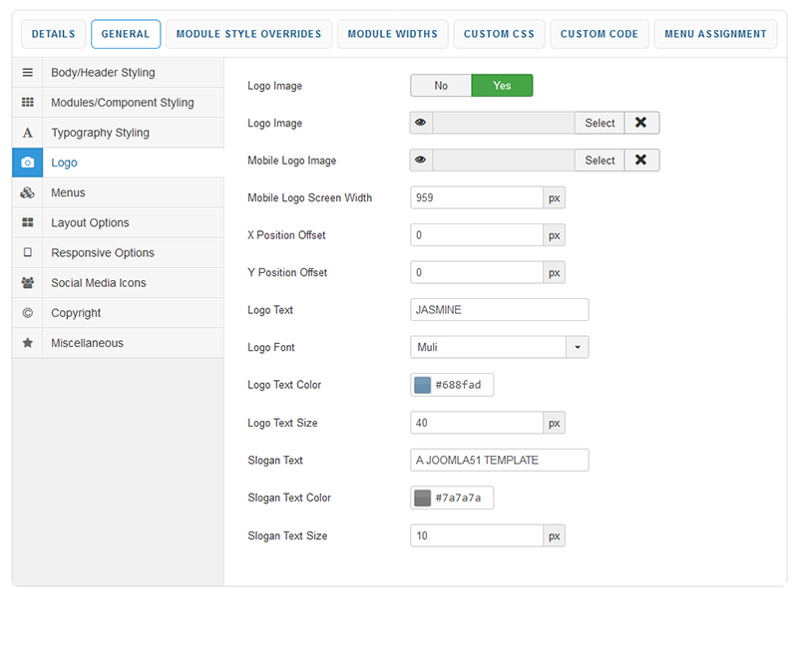Click the Social Media Icons users icon
Viewport: 798px width, 672px height.
(x=27, y=282)
